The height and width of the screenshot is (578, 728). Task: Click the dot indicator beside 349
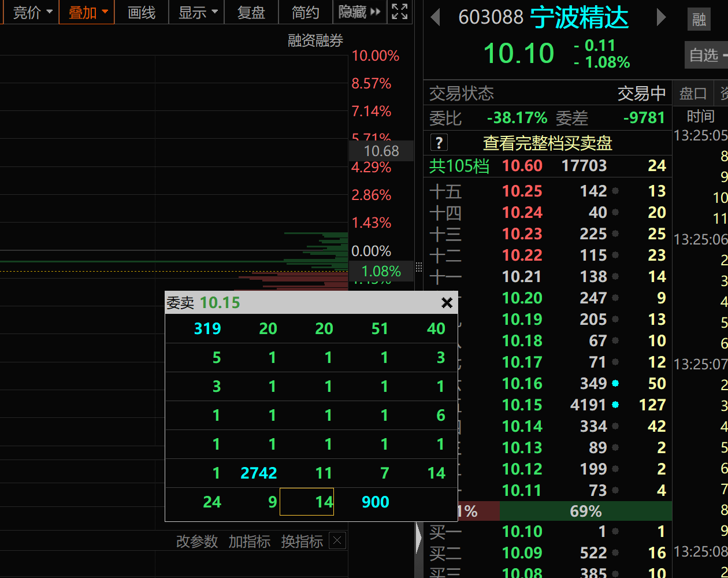pos(615,383)
